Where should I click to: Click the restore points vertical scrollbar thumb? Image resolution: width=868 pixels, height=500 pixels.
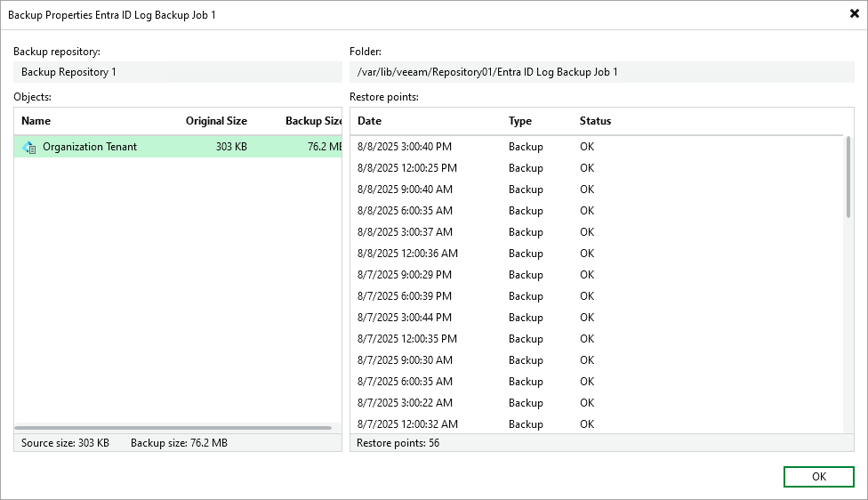click(x=848, y=177)
